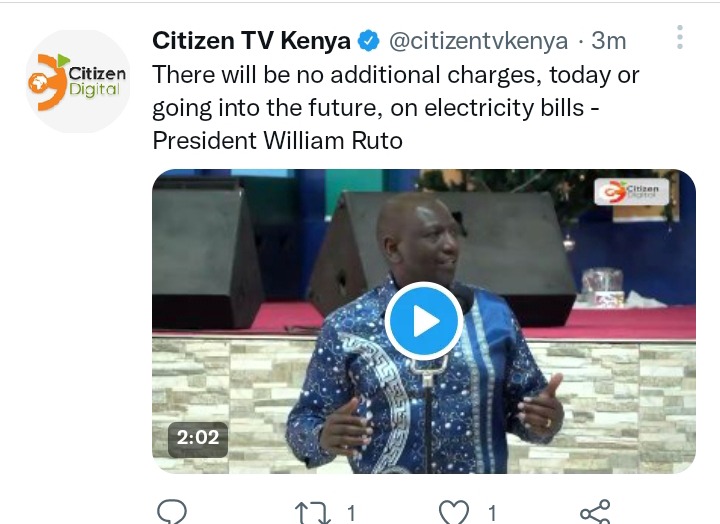Open the Citizen Digital profile avatar
Image resolution: width=720 pixels, height=524 pixels.
(x=78, y=82)
